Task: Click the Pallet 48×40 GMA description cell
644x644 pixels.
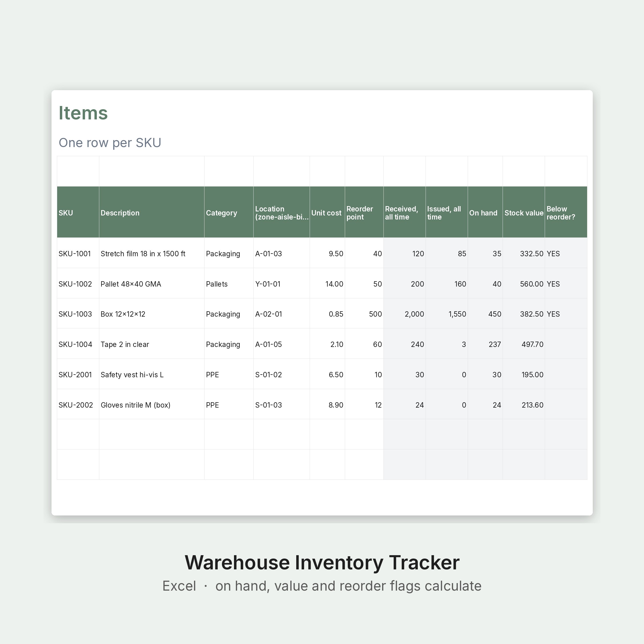Action: point(152,283)
